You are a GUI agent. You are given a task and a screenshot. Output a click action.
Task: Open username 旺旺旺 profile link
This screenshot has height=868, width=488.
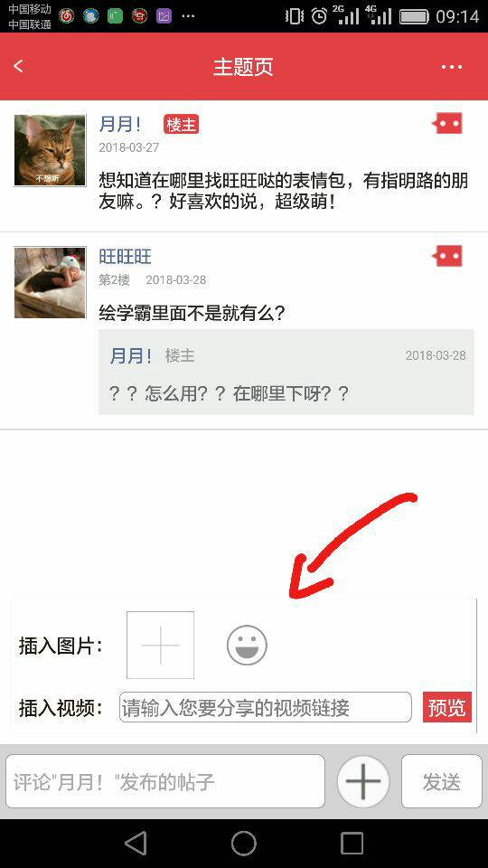click(125, 256)
